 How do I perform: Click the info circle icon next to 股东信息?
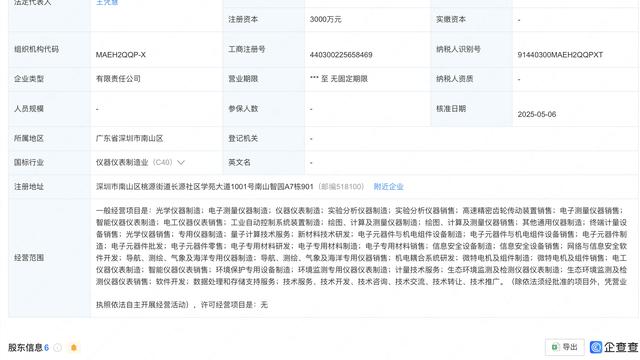pos(58,347)
